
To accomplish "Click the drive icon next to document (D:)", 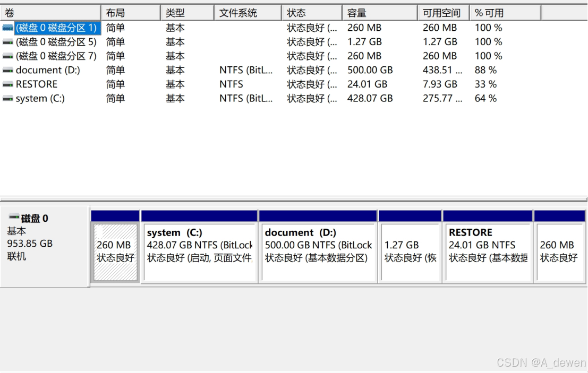I will click(7, 70).
